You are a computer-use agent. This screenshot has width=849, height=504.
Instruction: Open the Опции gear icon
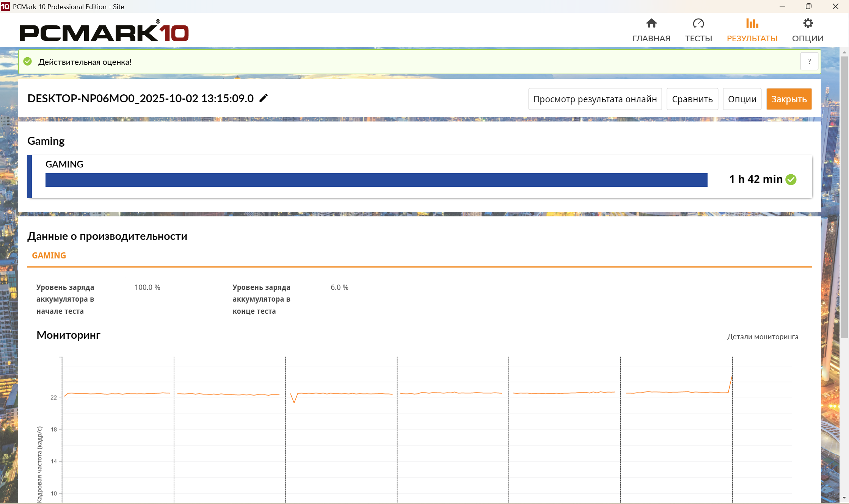point(808,23)
